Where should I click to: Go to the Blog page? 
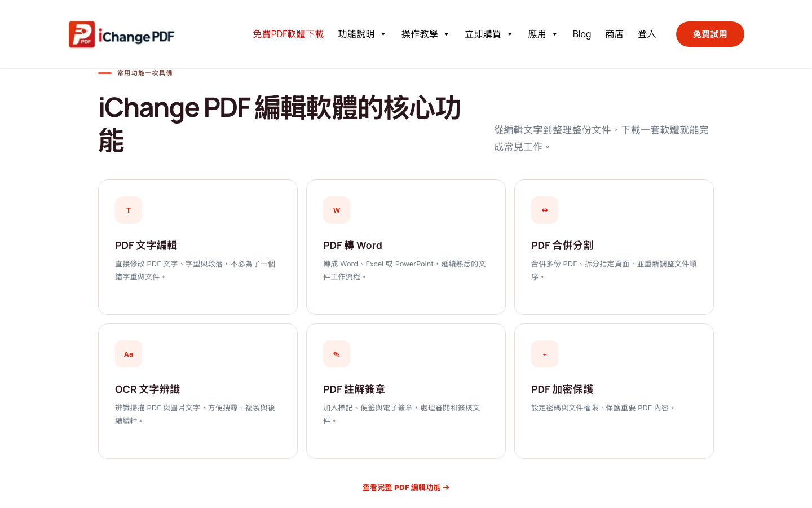(x=582, y=34)
